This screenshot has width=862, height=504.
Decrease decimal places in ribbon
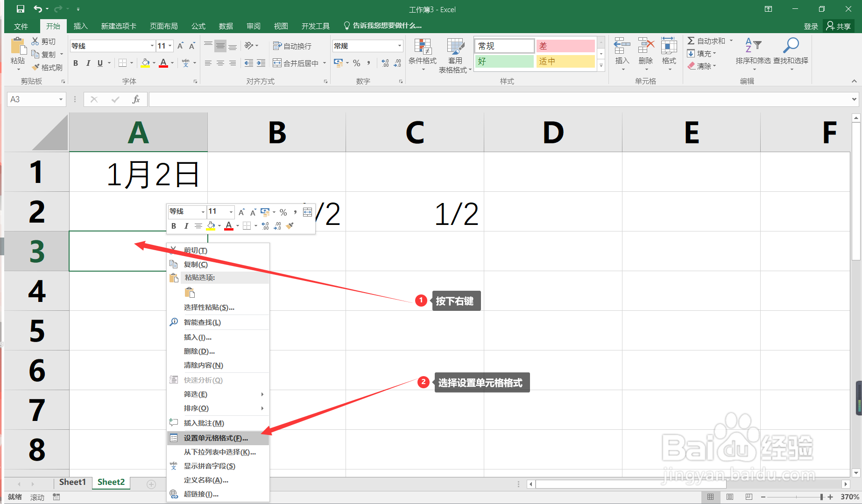pos(397,63)
